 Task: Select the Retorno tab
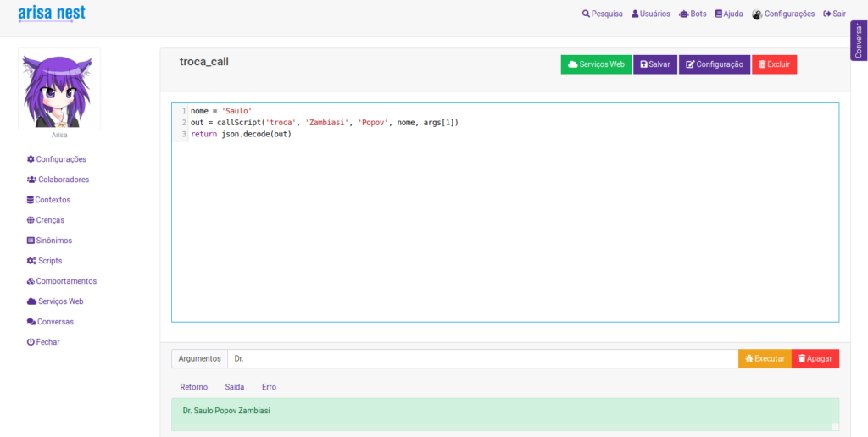(x=193, y=387)
